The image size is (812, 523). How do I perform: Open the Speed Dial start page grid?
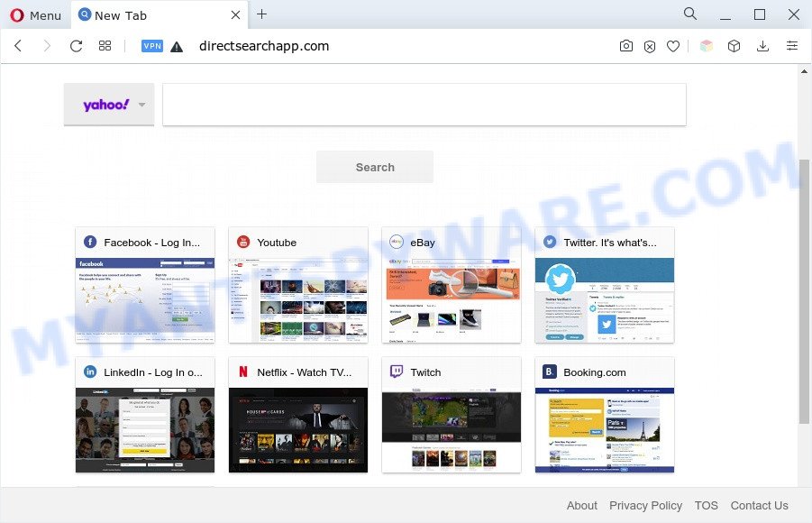click(x=105, y=46)
